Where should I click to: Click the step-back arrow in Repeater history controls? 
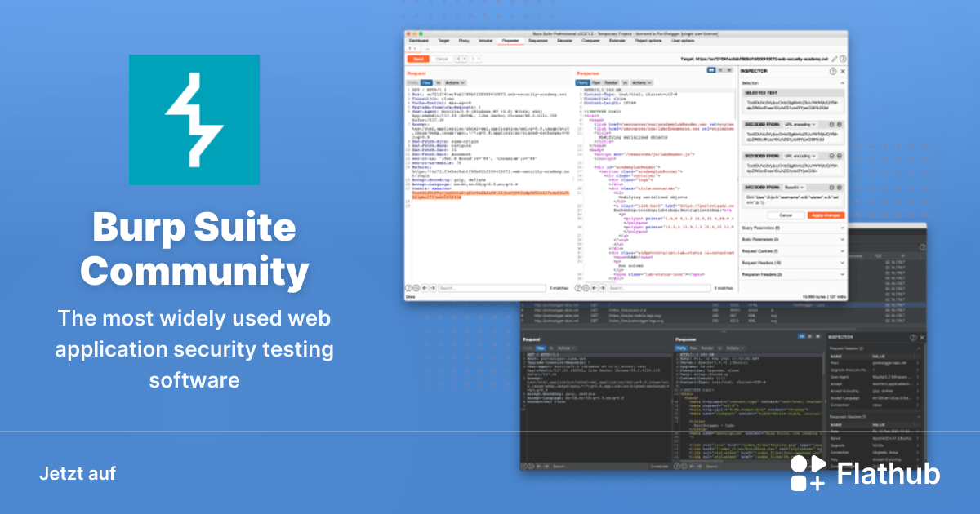[457, 58]
